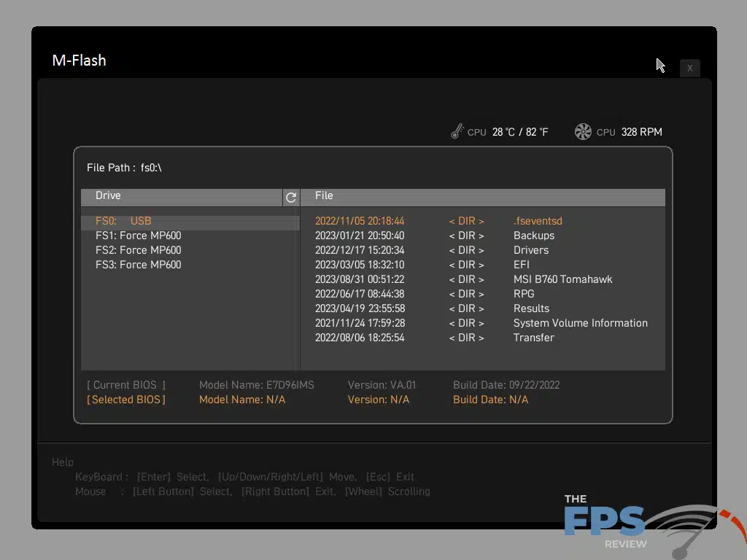747x560 pixels.
Task: Click the File Path fs0:\ text
Action: pos(124,168)
